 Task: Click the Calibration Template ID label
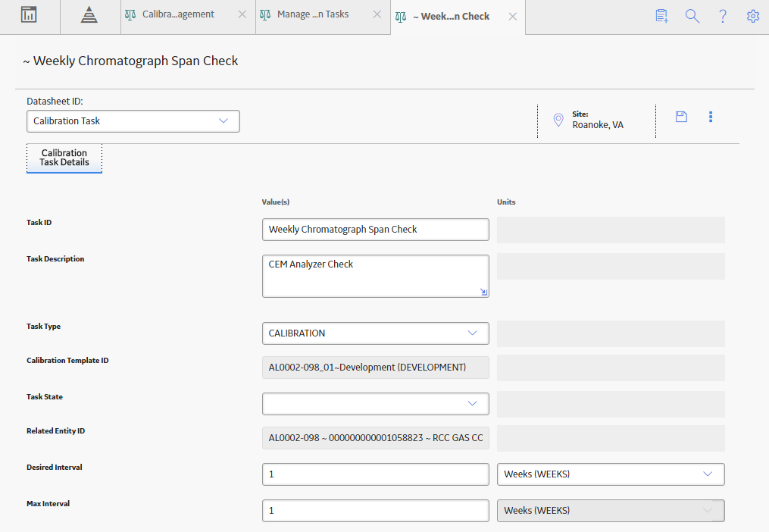pos(67,360)
